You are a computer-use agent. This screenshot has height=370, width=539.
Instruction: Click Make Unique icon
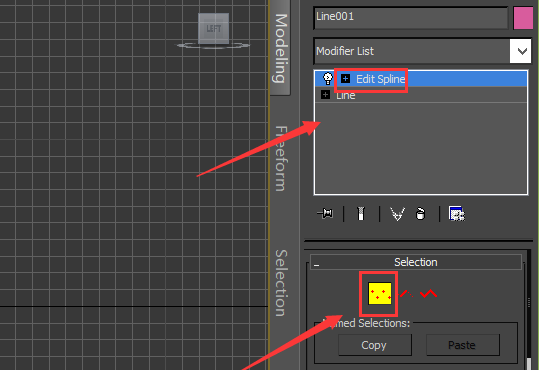coord(397,214)
